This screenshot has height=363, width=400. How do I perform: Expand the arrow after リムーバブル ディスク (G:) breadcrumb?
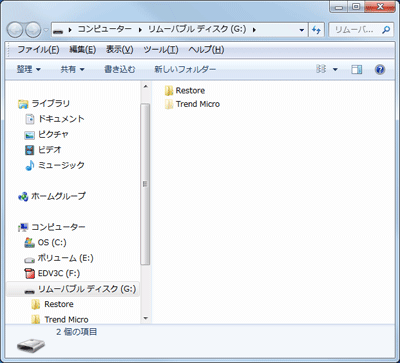coord(254,30)
